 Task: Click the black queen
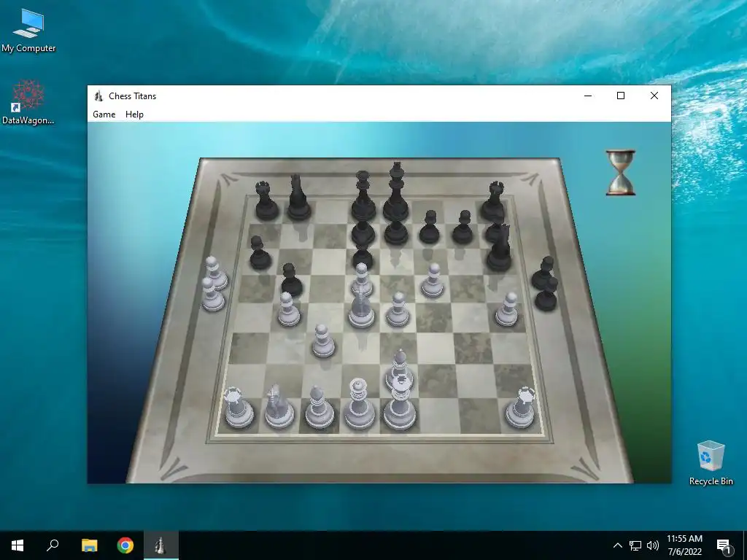pos(363,196)
